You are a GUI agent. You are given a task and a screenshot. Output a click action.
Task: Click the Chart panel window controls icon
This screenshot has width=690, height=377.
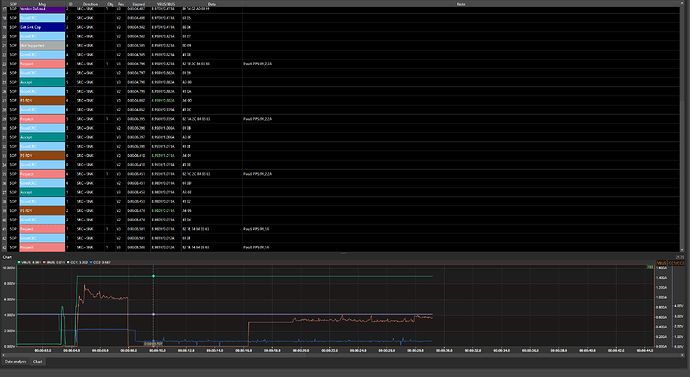680,257
